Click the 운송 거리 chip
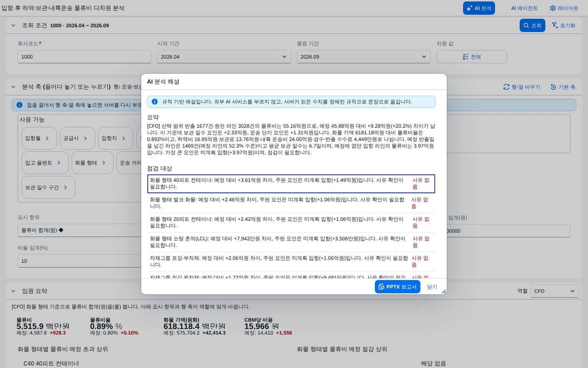Screen dimensions: 588x368 129,163
